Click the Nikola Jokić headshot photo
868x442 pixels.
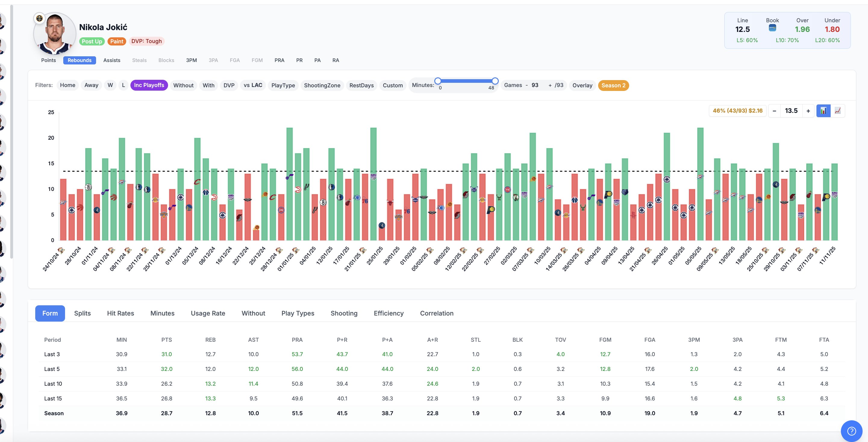pyautogui.click(x=55, y=34)
